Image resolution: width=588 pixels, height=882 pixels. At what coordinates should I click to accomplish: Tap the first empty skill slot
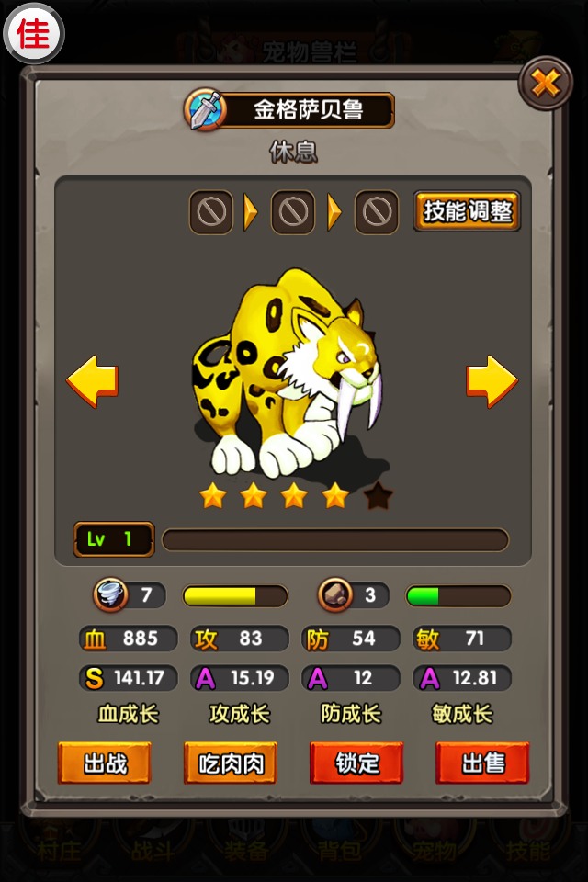211,212
